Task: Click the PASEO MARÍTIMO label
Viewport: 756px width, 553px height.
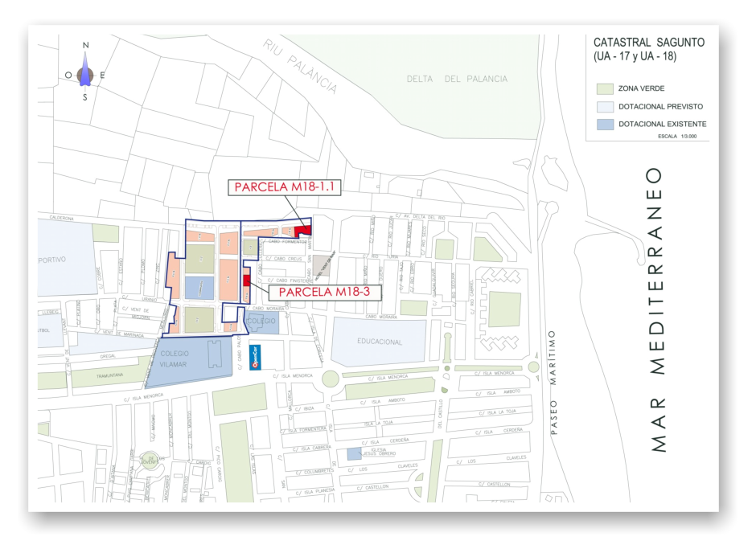Action: [x=553, y=383]
